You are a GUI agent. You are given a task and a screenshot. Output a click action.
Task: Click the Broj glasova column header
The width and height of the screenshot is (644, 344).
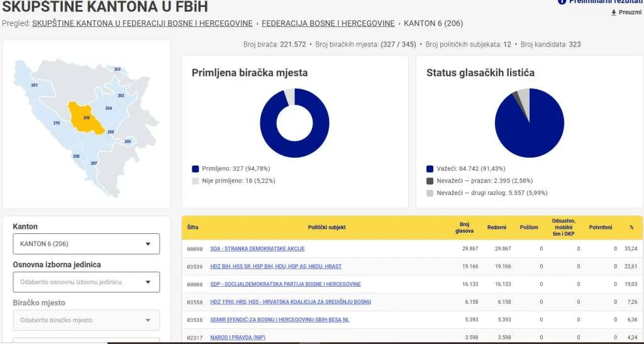pyautogui.click(x=464, y=228)
